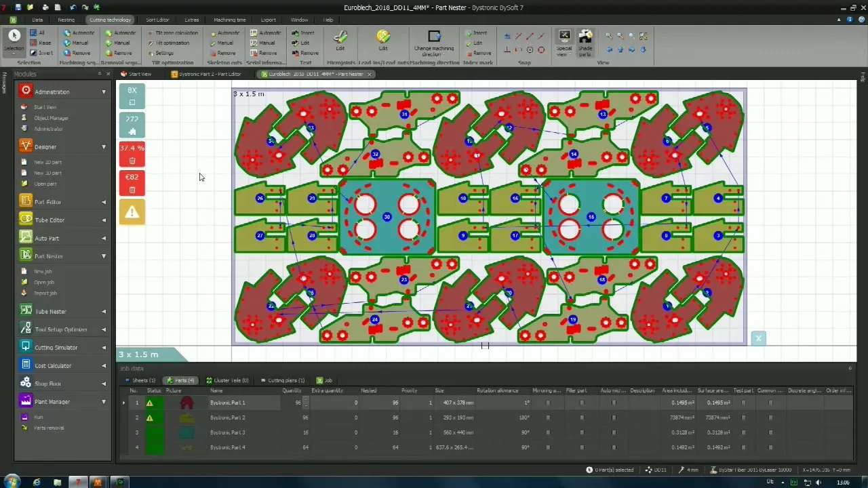This screenshot has width=868, height=488.
Task: Toggle the Shade parts view
Action: (x=585, y=43)
